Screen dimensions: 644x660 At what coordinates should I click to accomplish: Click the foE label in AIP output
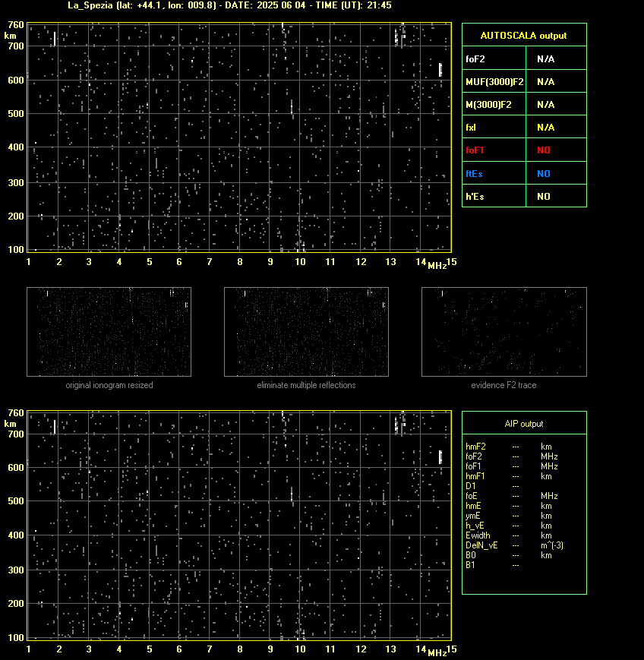472,496
